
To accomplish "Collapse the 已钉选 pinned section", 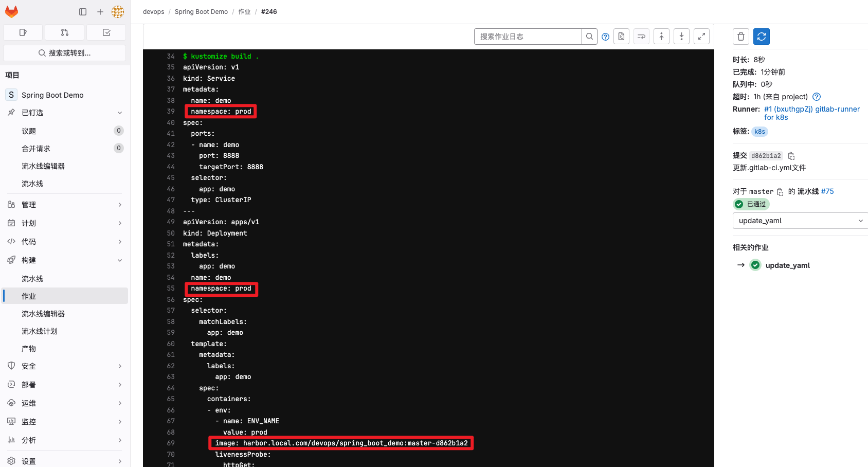I will (x=119, y=113).
